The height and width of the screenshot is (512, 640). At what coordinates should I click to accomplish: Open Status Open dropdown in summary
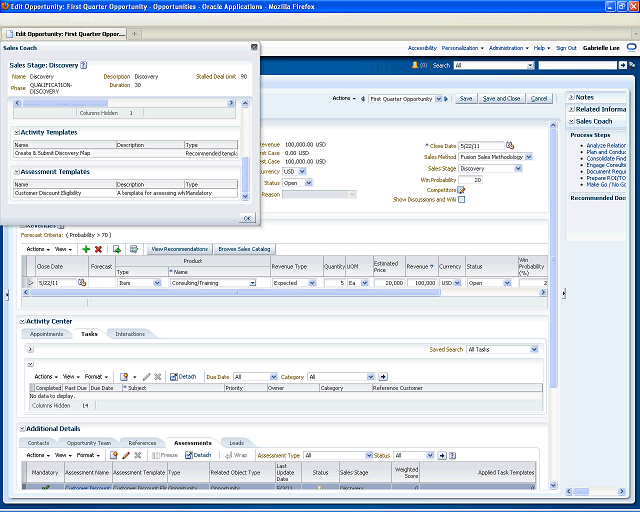tap(309, 183)
